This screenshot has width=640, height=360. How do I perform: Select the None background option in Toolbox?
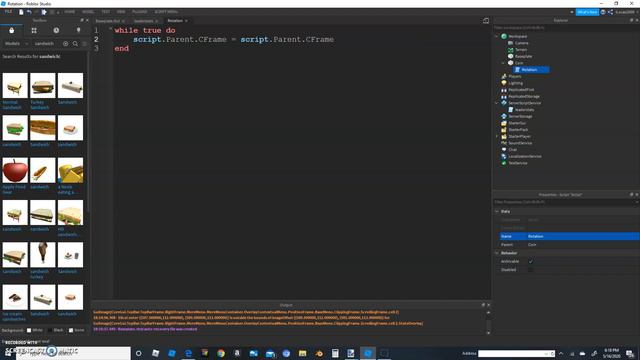[x=71, y=330]
